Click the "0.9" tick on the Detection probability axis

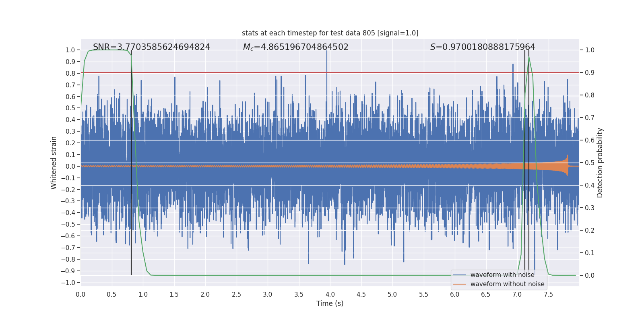click(x=590, y=73)
